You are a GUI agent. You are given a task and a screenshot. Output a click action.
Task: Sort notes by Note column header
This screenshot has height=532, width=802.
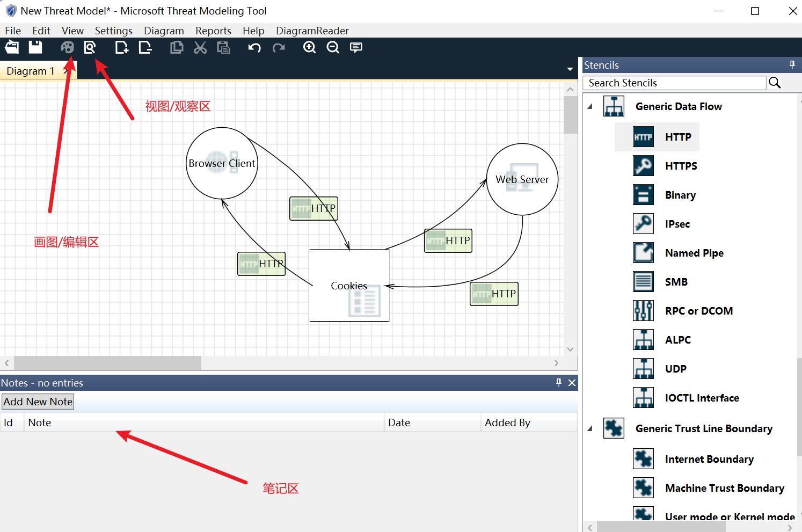[205, 422]
